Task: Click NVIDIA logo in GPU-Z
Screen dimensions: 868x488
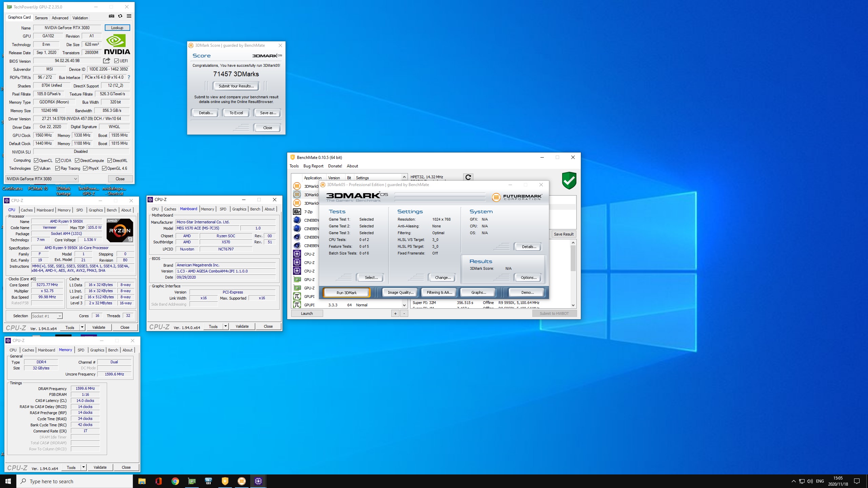Action: (117, 44)
